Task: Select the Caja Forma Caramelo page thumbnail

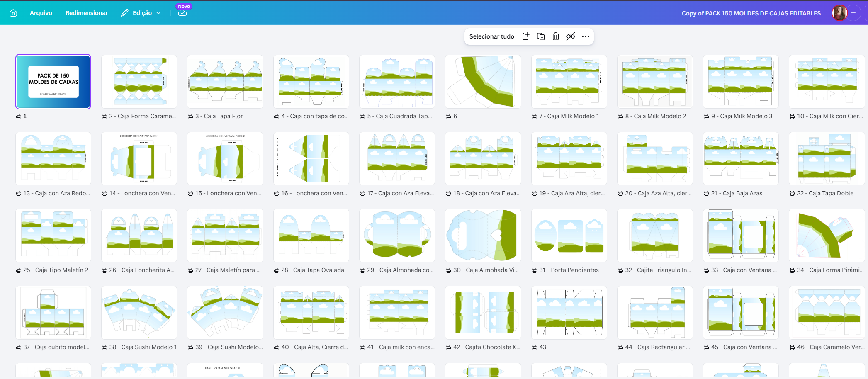Action: (139, 82)
